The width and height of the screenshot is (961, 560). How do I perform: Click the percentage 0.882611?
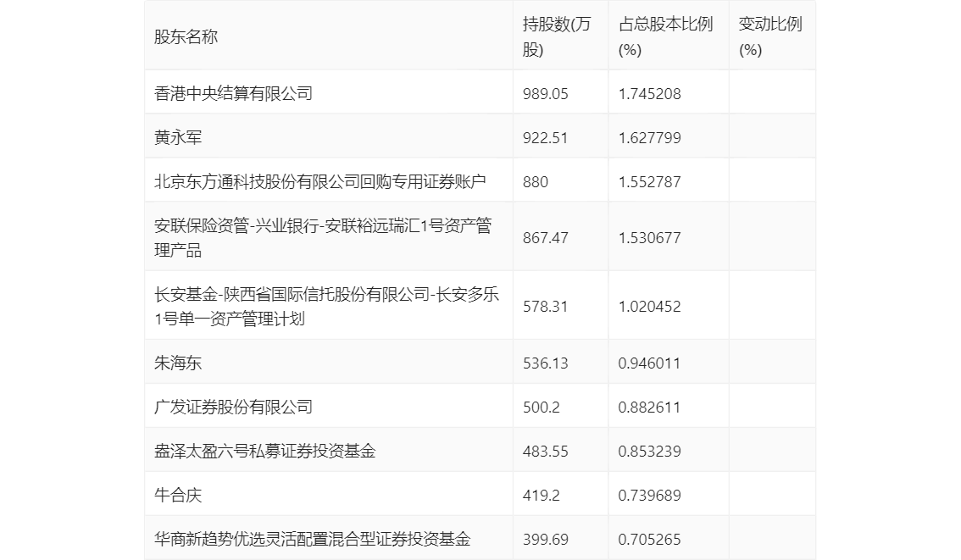coord(650,408)
